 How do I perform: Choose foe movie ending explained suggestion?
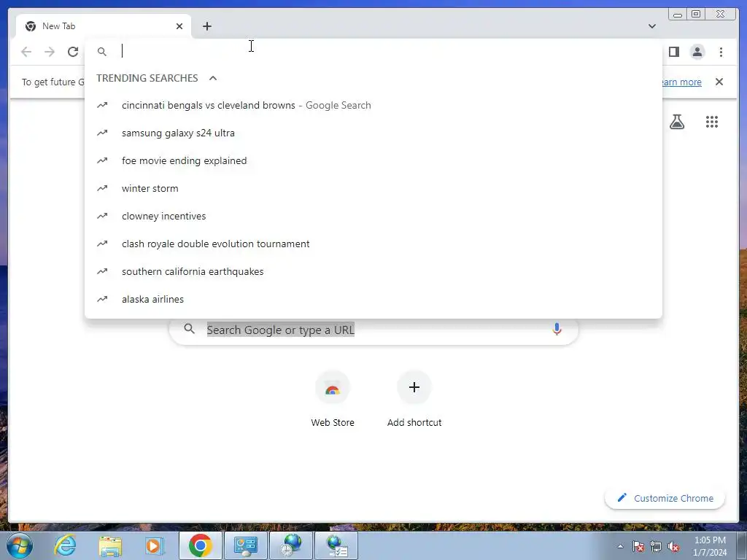pos(373,160)
